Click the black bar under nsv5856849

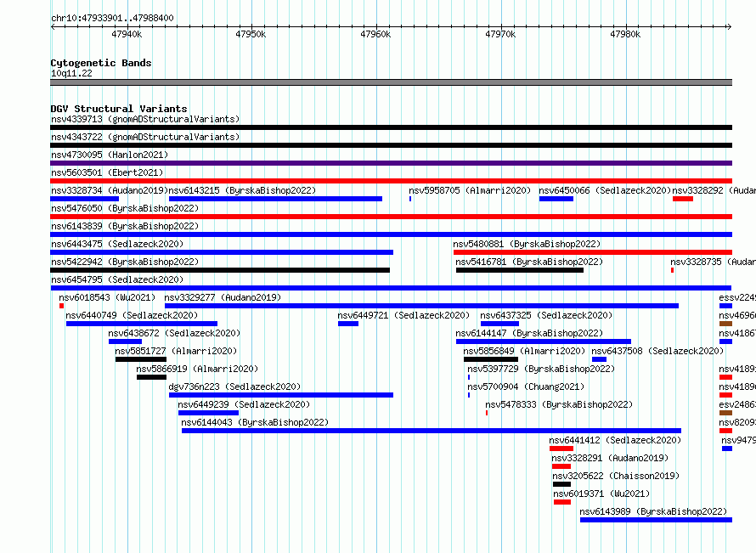(x=491, y=359)
